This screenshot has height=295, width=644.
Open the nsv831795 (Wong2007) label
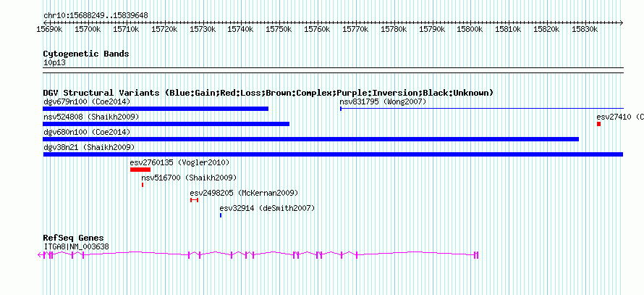click(x=383, y=101)
